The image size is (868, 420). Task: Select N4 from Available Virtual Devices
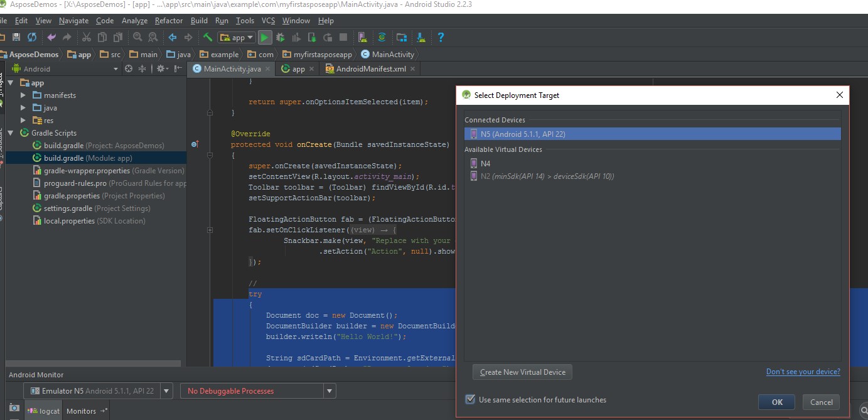[485, 163]
